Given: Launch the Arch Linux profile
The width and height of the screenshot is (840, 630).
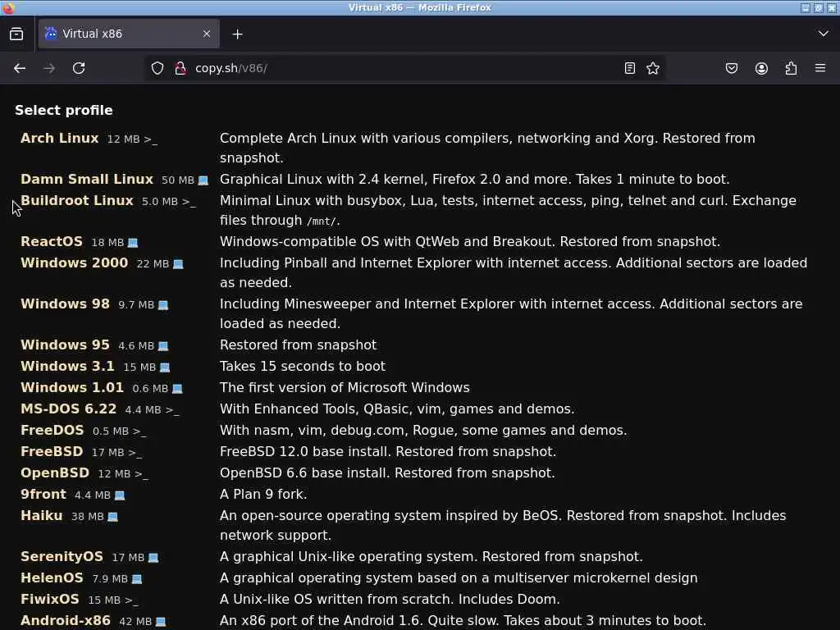Looking at the screenshot, I should [x=59, y=138].
